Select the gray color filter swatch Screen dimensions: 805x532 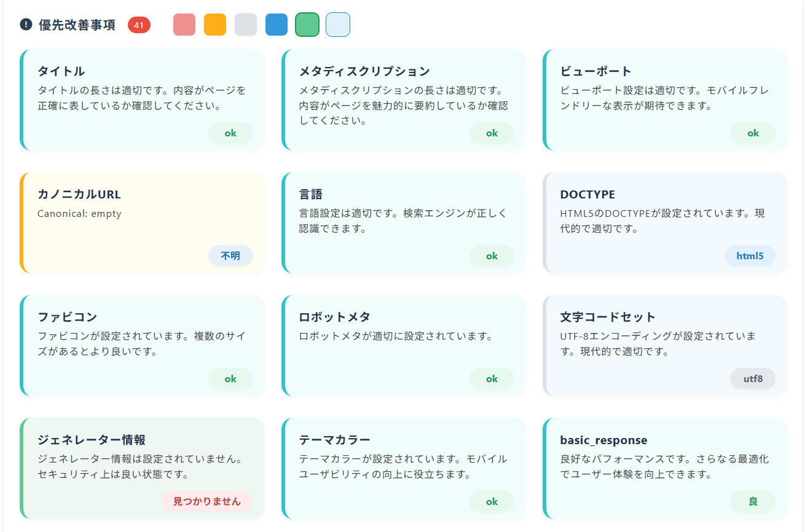[246, 25]
